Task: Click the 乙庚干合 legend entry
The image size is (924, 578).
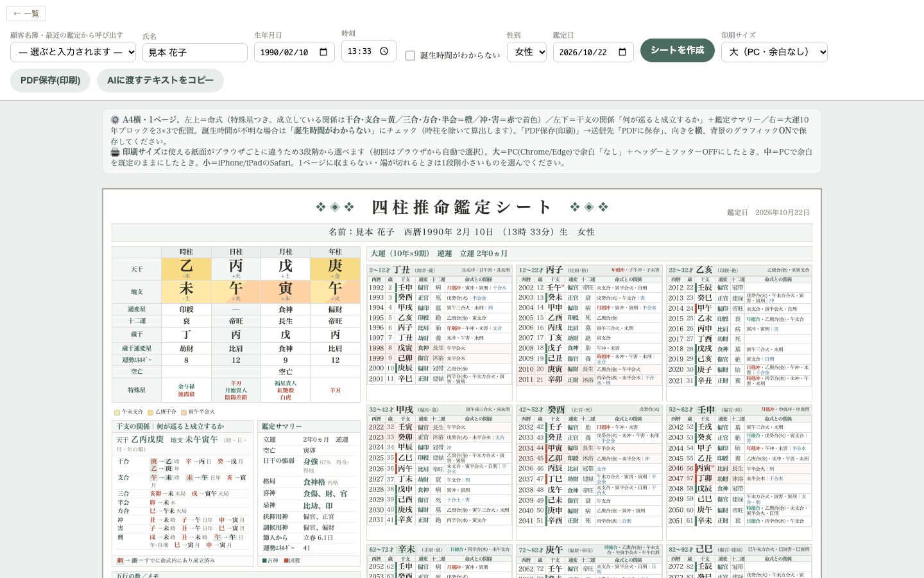Action: point(162,412)
